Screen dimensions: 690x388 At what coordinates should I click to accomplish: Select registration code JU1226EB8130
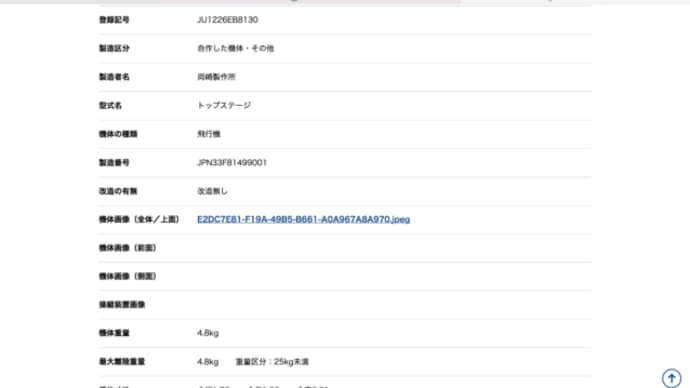coord(228,20)
